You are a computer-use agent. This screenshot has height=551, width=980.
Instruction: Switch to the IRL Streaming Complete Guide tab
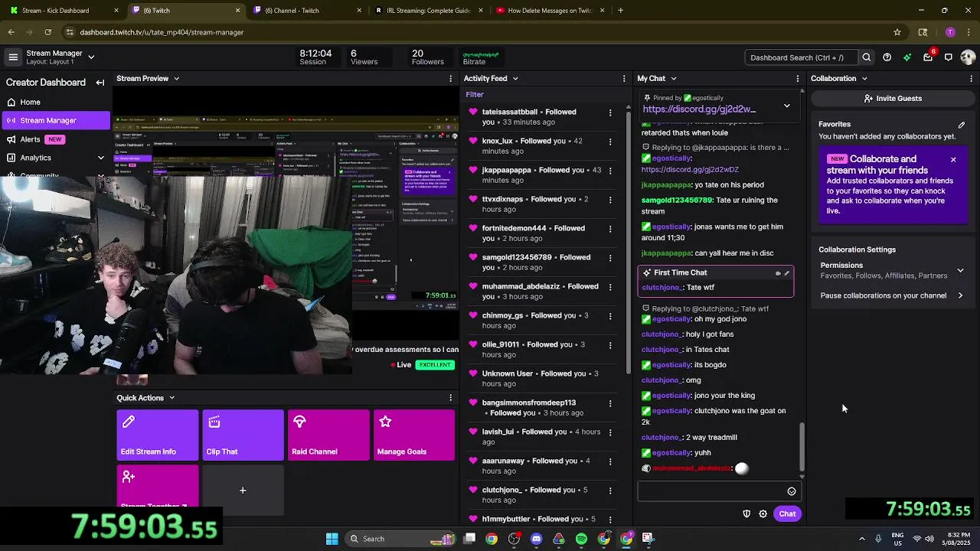[x=428, y=11]
